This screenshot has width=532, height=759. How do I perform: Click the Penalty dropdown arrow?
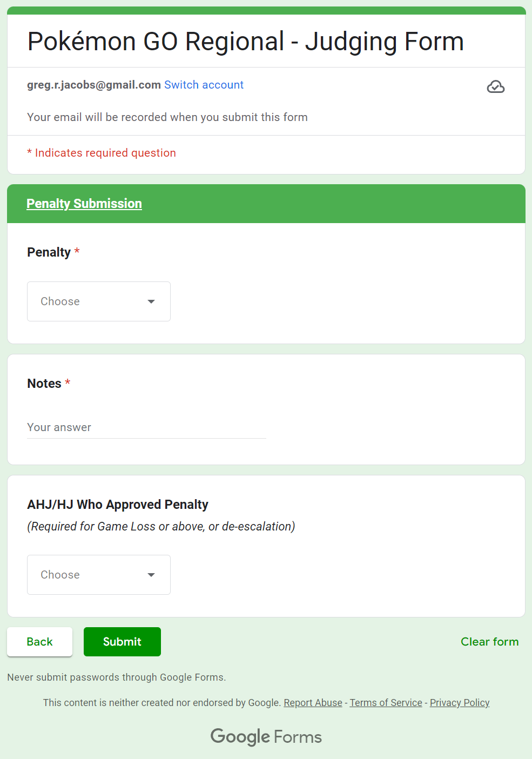tap(151, 301)
